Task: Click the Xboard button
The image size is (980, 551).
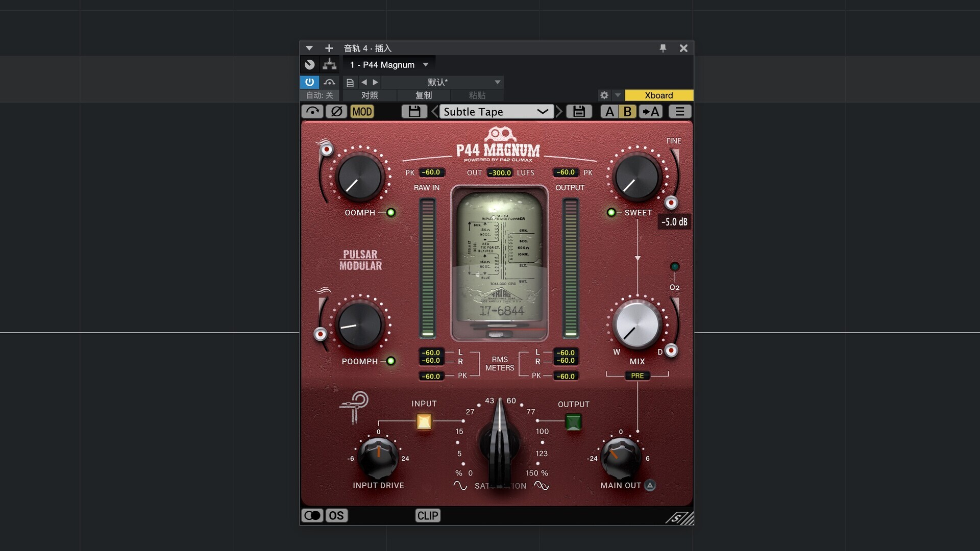Action: click(658, 95)
